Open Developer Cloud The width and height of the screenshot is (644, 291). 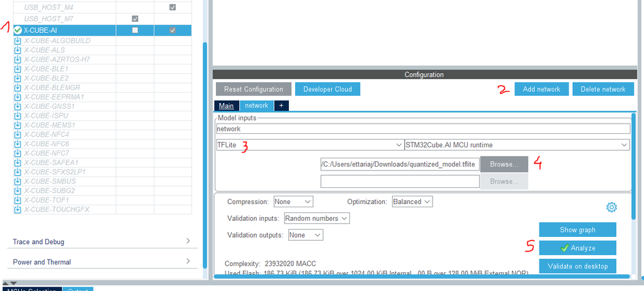pyautogui.click(x=327, y=89)
